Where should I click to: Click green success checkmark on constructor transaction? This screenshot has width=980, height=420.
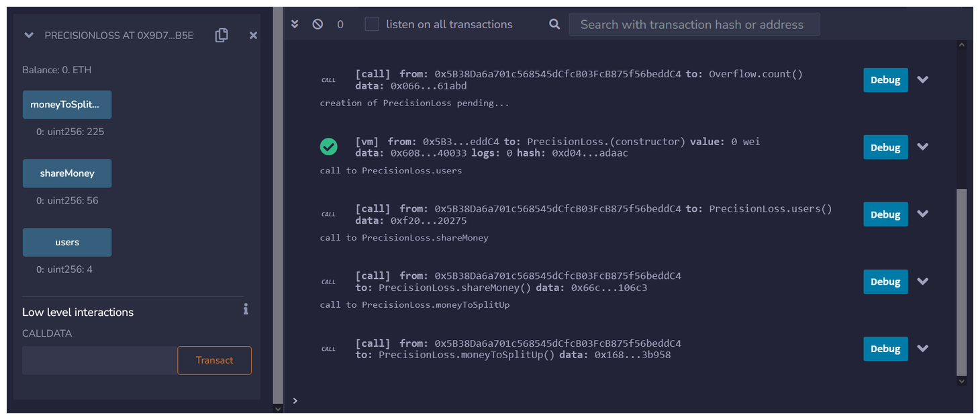(329, 146)
